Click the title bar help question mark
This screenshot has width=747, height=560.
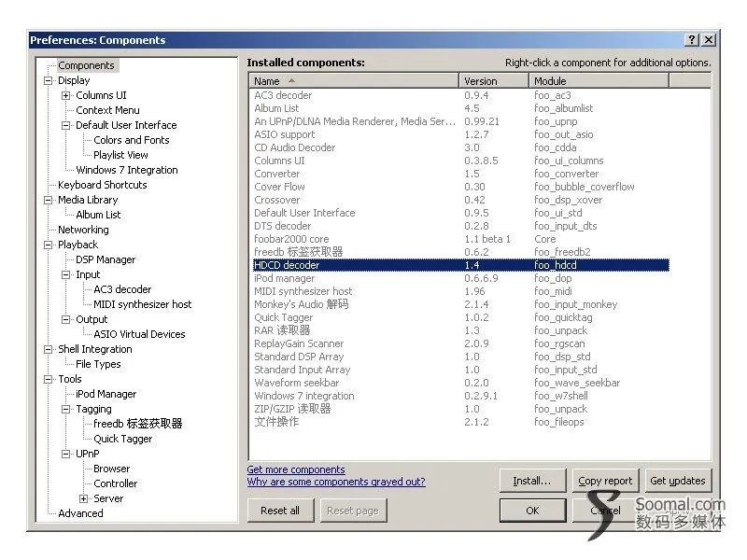click(x=692, y=40)
